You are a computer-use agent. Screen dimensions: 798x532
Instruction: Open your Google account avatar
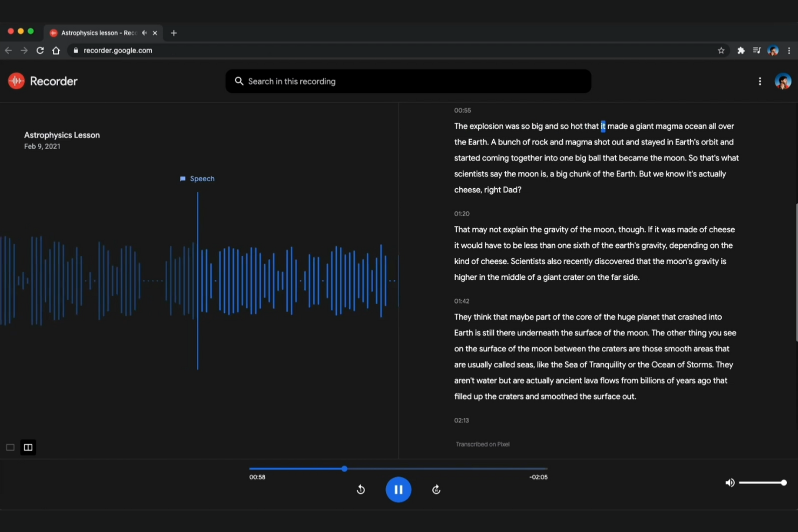[783, 81]
